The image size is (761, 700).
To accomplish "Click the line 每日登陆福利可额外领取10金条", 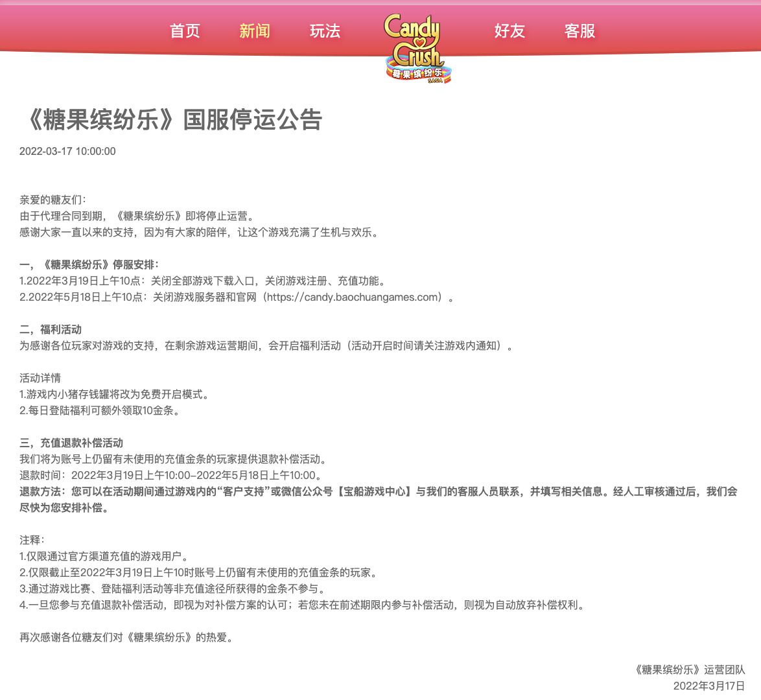I will 100,411.
